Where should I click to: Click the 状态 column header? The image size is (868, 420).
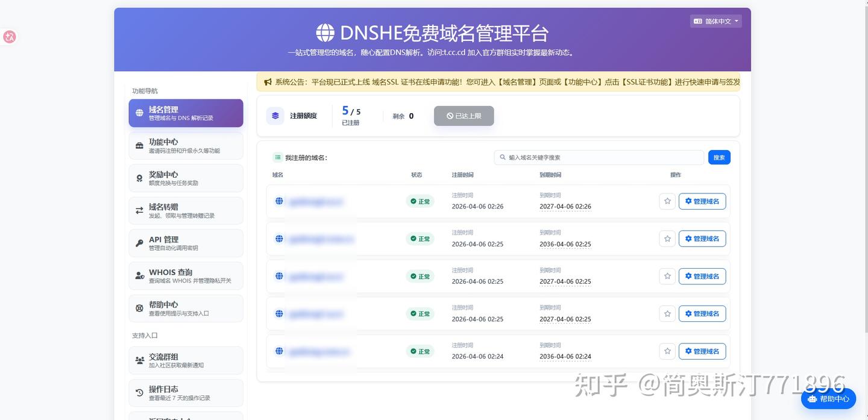[x=417, y=175]
